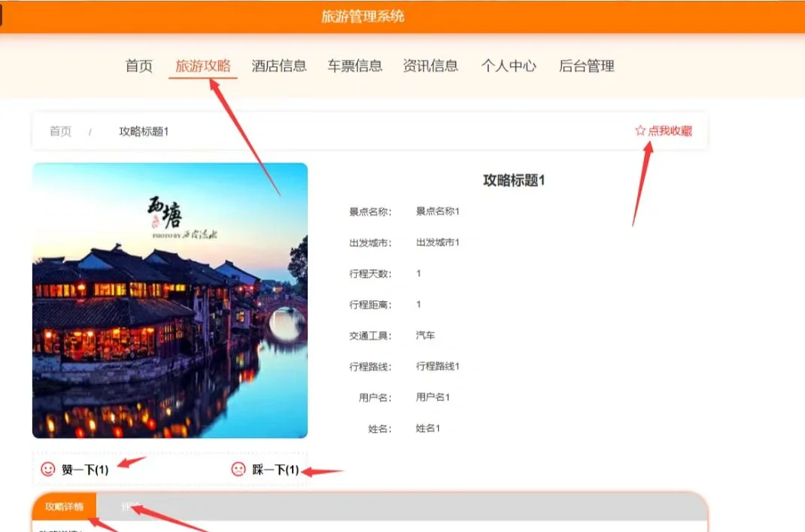
Task: Click the bold 攻略标题1 heading
Action: tap(514, 181)
